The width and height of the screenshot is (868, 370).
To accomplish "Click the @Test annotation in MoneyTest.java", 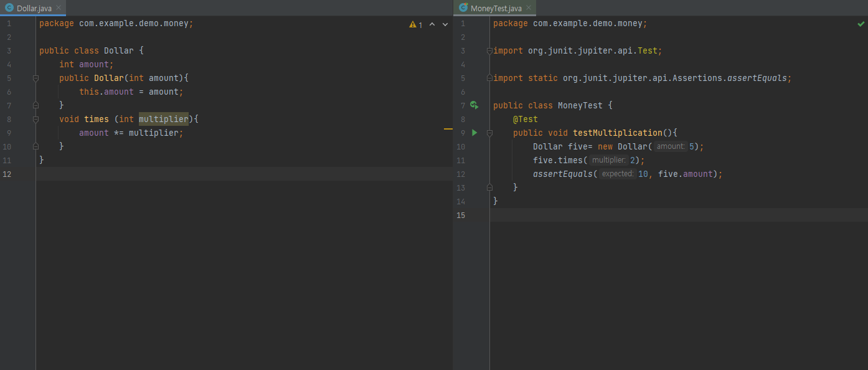I will 526,119.
